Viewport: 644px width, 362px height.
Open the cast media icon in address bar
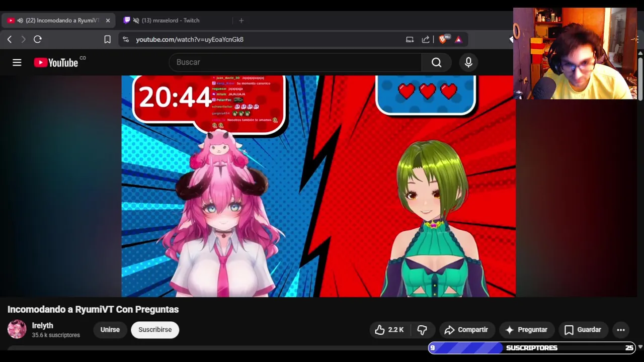410,39
